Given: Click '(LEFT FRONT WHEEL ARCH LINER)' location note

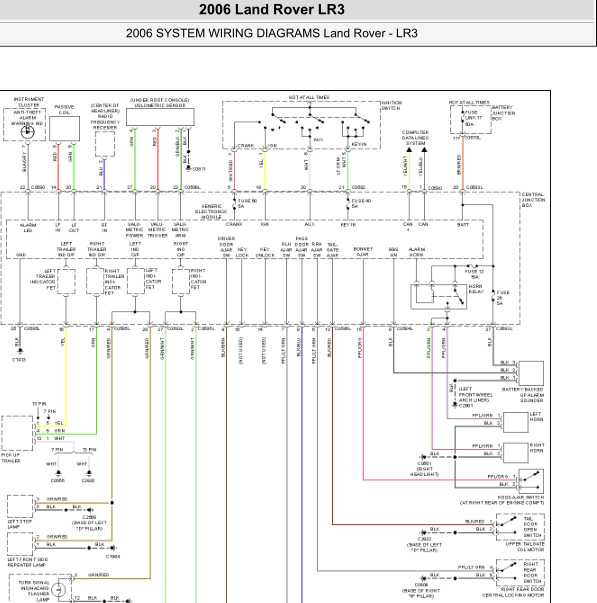Looking at the screenshot, I should click(x=475, y=395).
